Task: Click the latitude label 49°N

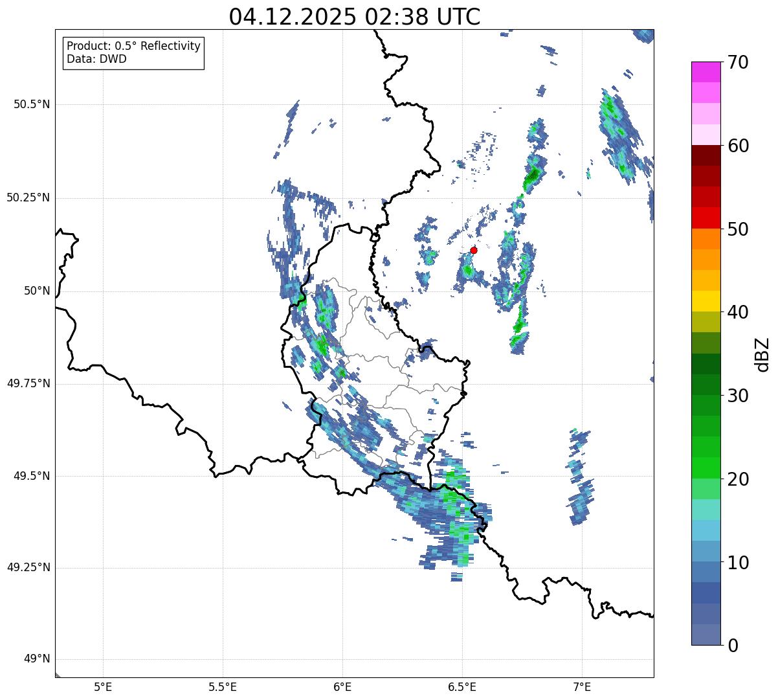Action: [x=37, y=659]
